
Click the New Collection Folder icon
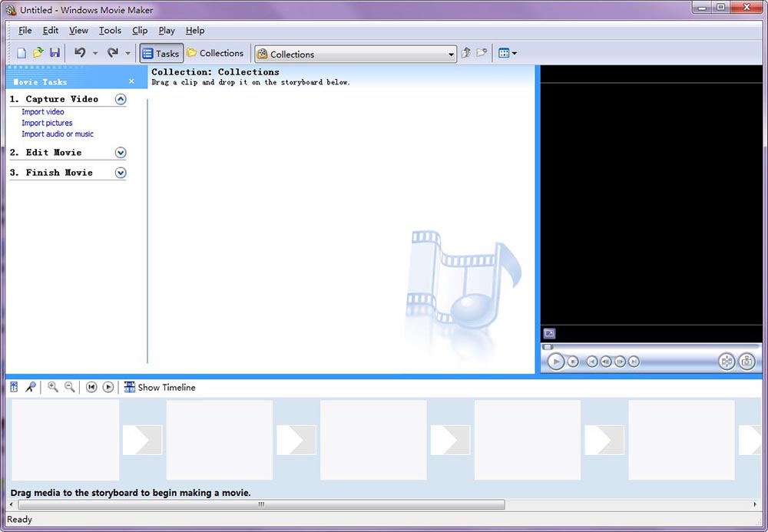pyautogui.click(x=482, y=52)
